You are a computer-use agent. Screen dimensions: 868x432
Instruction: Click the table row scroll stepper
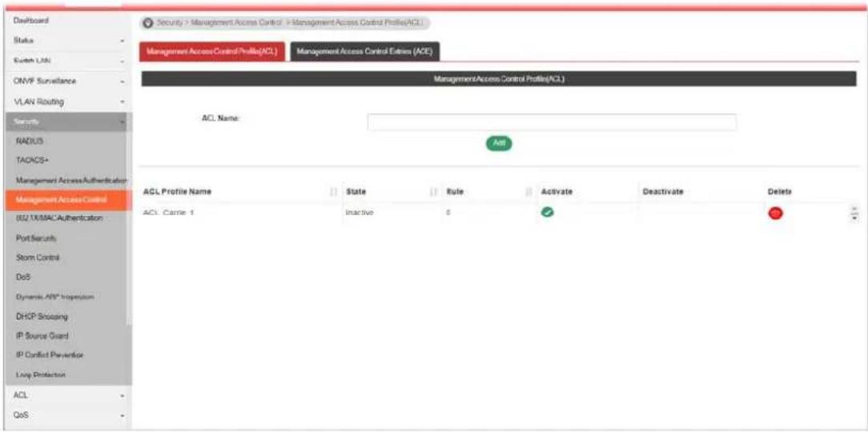pos(854,213)
